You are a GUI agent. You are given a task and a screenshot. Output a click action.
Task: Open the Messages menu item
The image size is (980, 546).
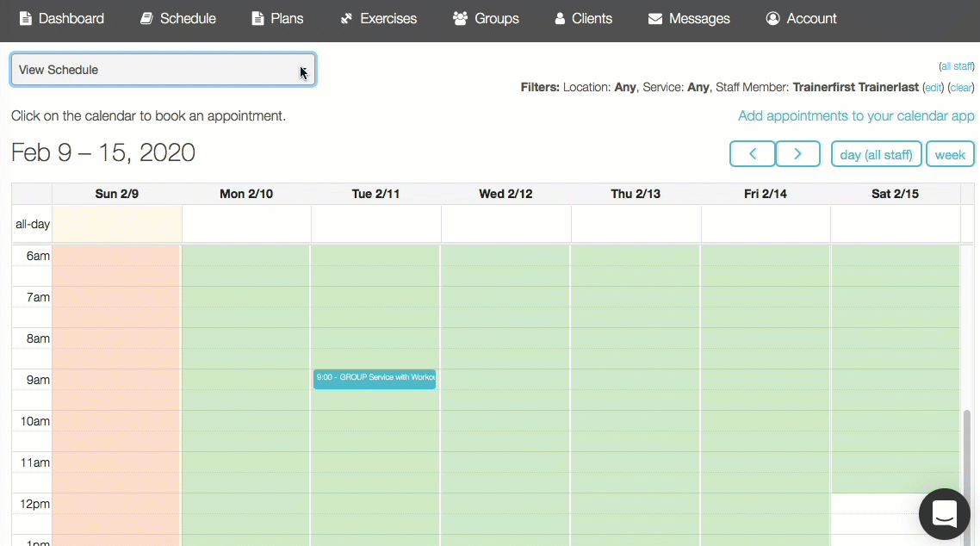coord(689,19)
